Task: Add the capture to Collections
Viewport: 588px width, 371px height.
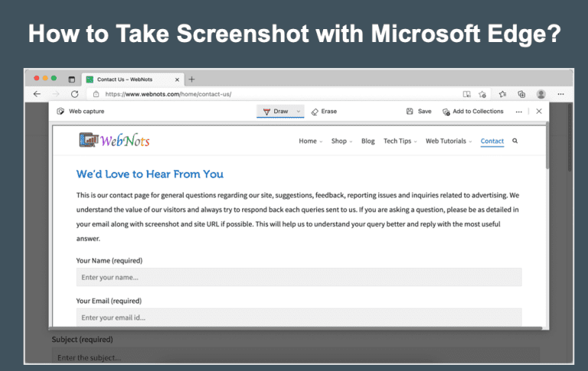Action: [x=473, y=112]
